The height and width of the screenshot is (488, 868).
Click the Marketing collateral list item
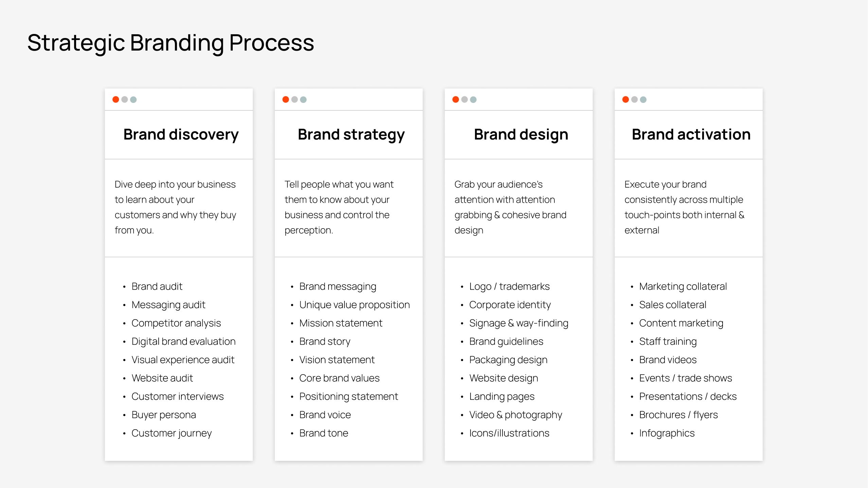[683, 287]
